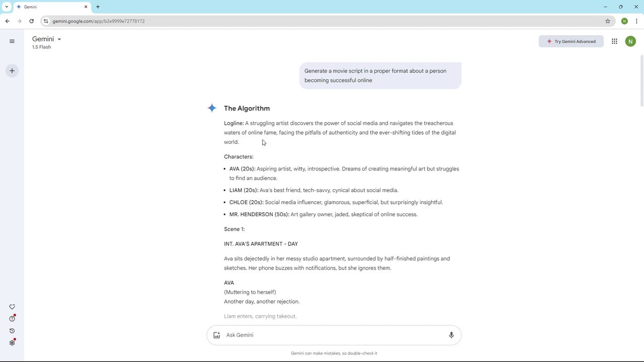Click 'LIAM (20s):' character entry
Viewport: 644px width, 362px height.
[244, 190]
